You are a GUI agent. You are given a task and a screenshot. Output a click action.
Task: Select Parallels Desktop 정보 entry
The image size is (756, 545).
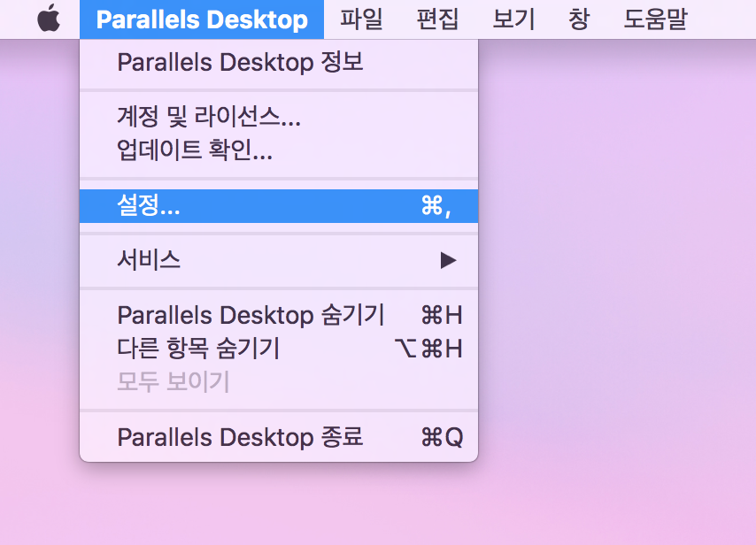(279, 63)
